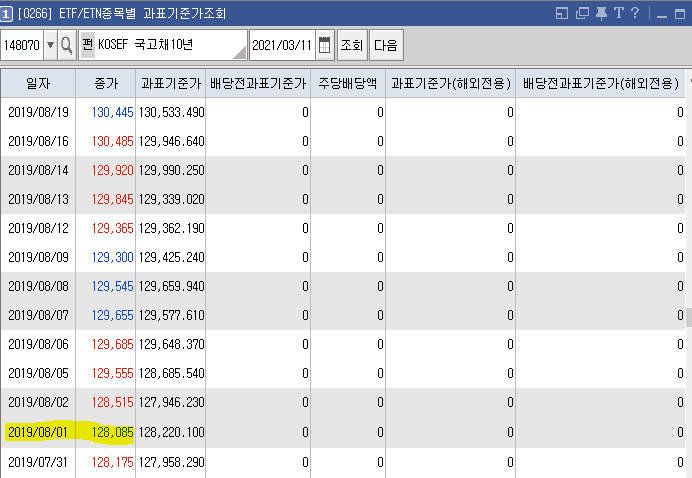The width and height of the screenshot is (692, 478).
Task: Select the date cell 2019/08/09
Action: pos(38,257)
